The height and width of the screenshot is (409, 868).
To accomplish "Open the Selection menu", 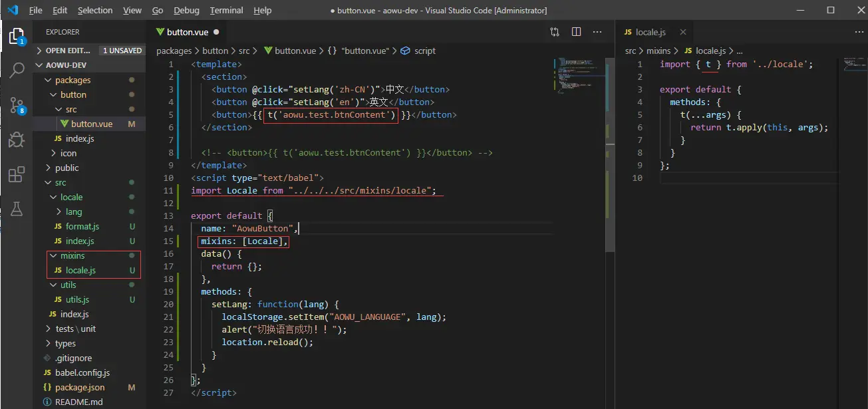I will point(95,11).
